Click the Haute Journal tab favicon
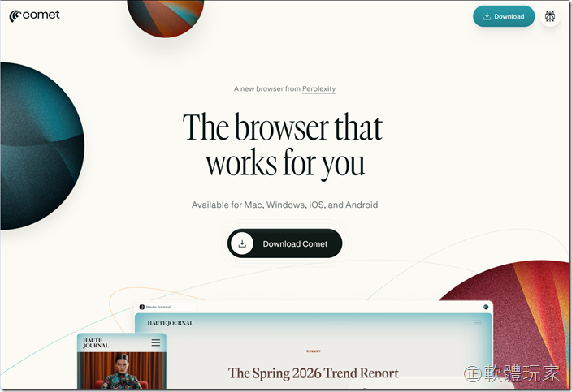This screenshot has width=572, height=392. (142, 307)
